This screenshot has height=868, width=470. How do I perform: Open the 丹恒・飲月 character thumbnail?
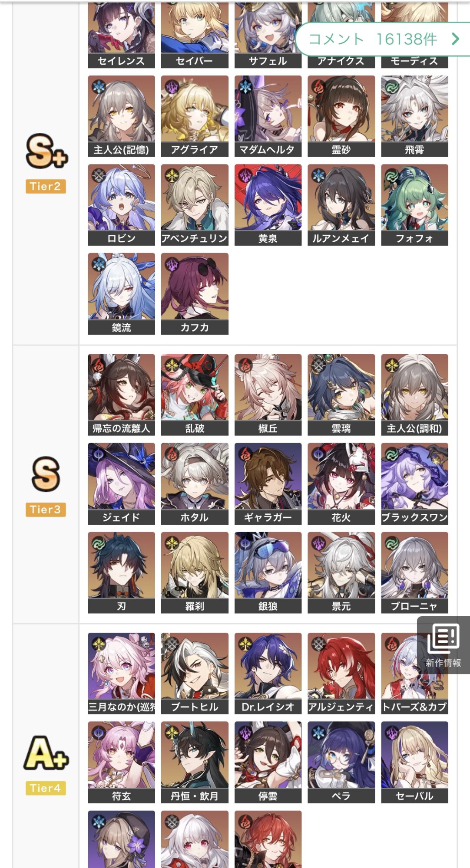tap(195, 763)
